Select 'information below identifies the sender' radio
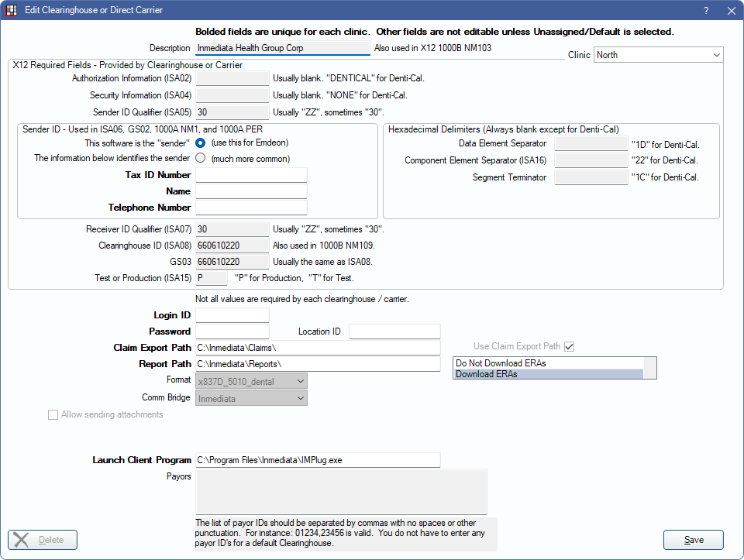The image size is (744, 560). pyautogui.click(x=201, y=159)
